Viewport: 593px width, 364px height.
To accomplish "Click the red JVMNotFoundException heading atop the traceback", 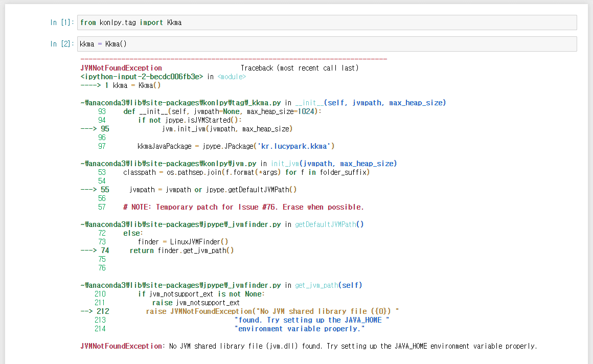I will (x=121, y=68).
